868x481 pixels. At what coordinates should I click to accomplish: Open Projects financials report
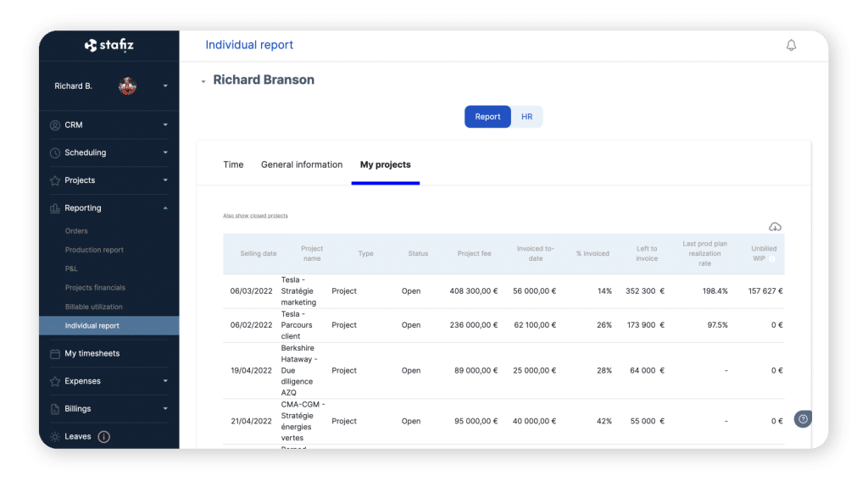(95, 287)
